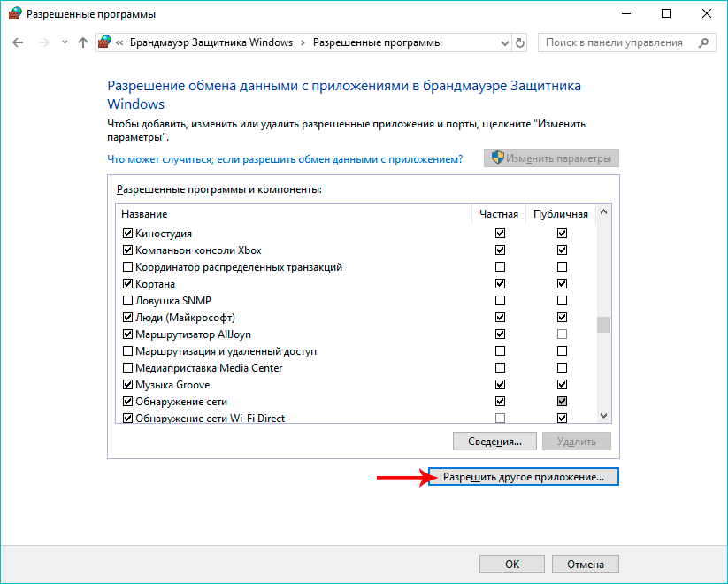Image resolution: width=728 pixels, height=584 pixels.
Task: Click the title bar firewall icon
Action: point(15,14)
